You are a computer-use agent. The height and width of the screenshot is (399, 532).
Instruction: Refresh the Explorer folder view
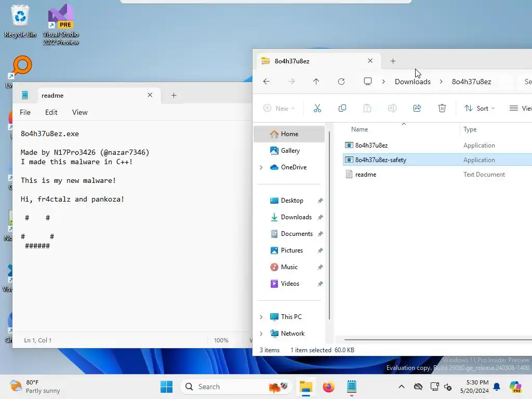coord(341,82)
